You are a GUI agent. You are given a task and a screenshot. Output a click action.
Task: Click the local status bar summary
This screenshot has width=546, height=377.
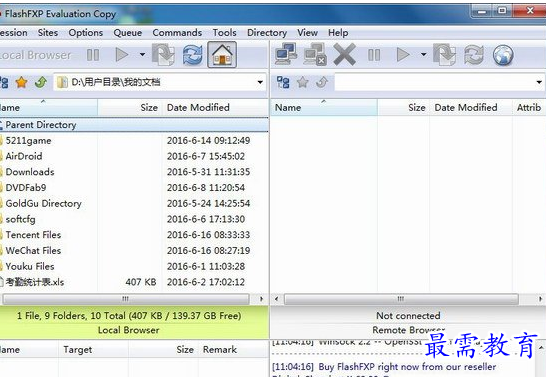(x=129, y=316)
